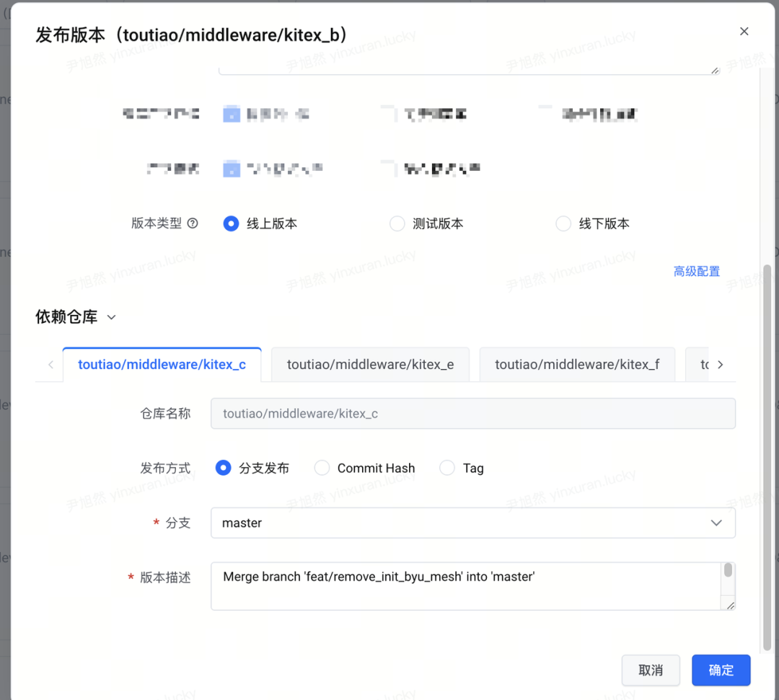The width and height of the screenshot is (779, 700).
Task: Confirm with the 确定 button
Action: [x=721, y=670]
